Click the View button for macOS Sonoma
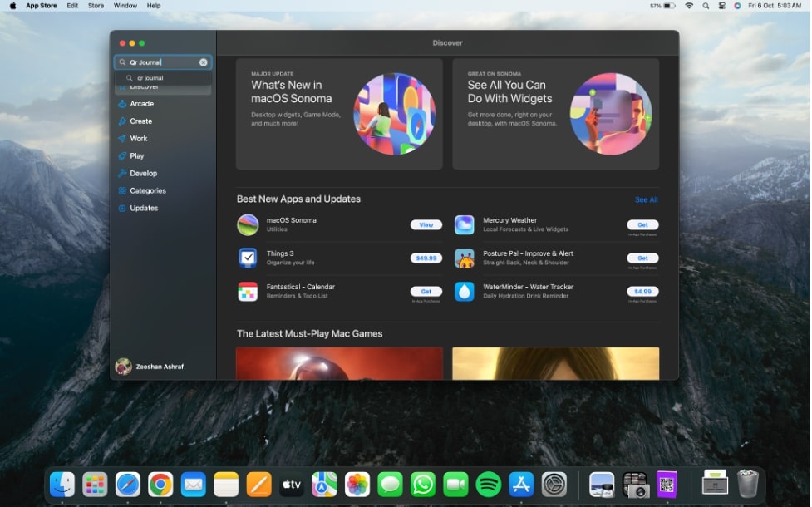 coord(426,224)
